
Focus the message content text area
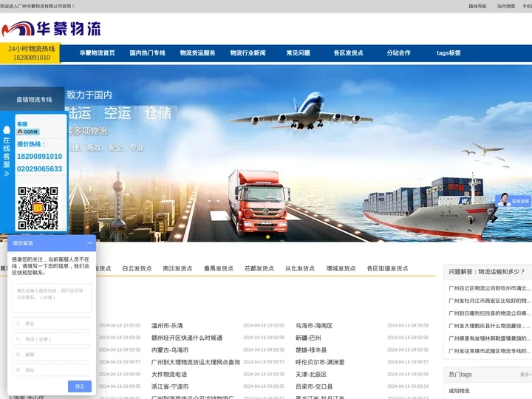(52, 299)
